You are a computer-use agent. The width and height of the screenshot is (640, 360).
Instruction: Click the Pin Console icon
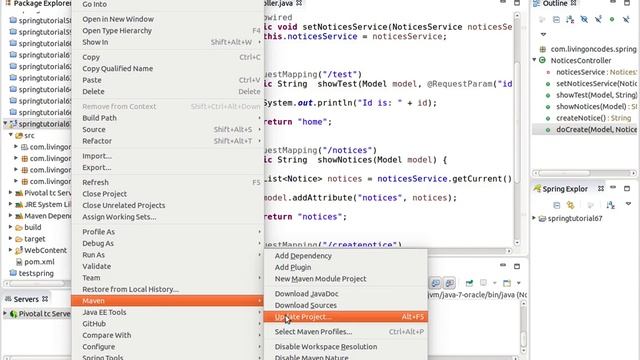click(469, 283)
